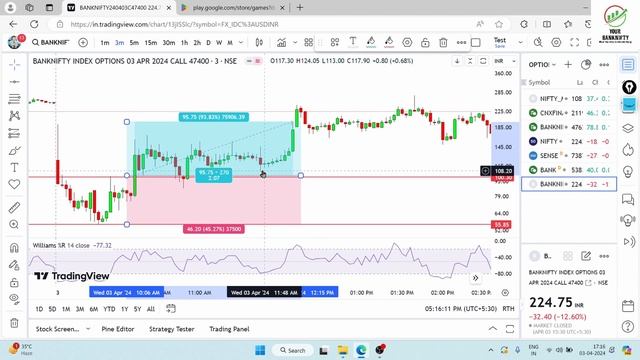Open the Strategy Tester tab

(x=171, y=329)
